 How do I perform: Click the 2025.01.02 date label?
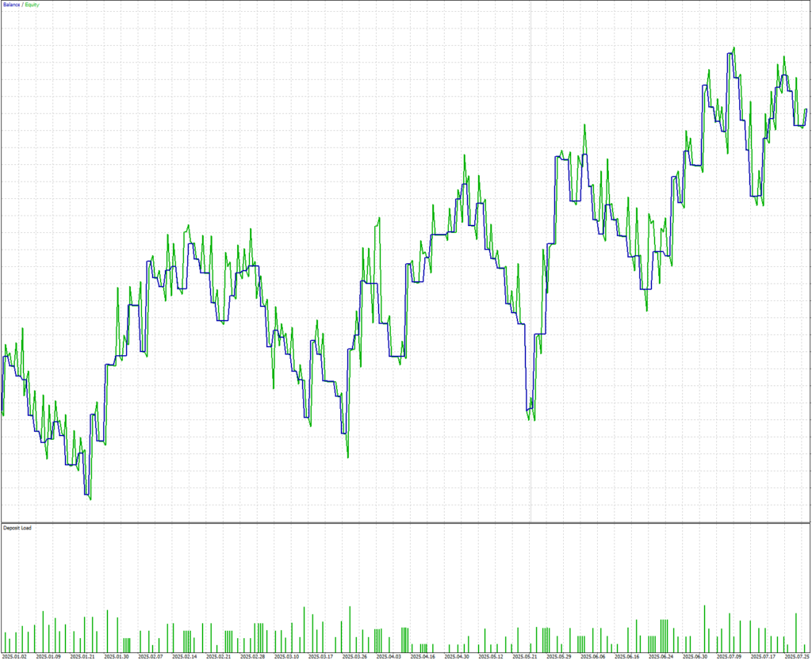[14, 656]
